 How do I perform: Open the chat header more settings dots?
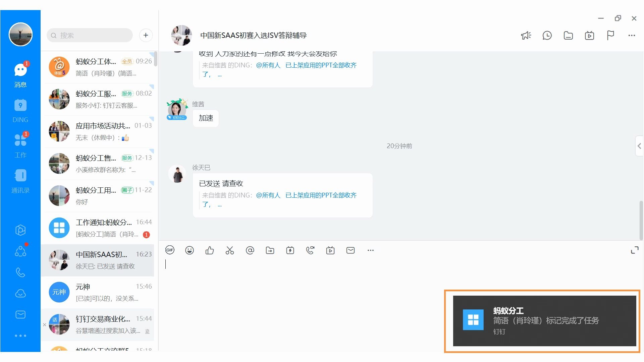click(x=632, y=36)
